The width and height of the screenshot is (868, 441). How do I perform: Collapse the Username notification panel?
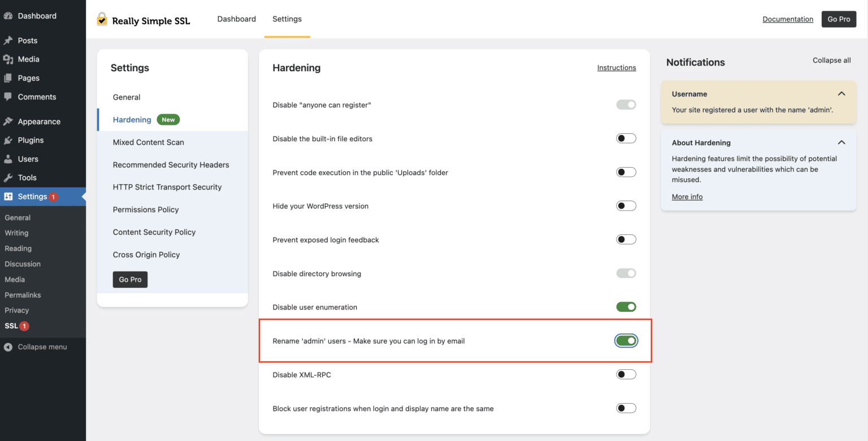click(841, 94)
